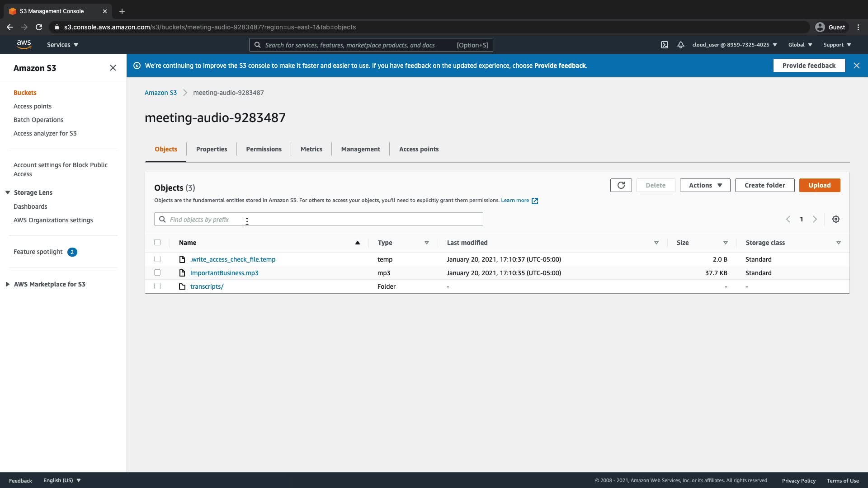
Task: Go to next objects page arrow
Action: tap(815, 219)
